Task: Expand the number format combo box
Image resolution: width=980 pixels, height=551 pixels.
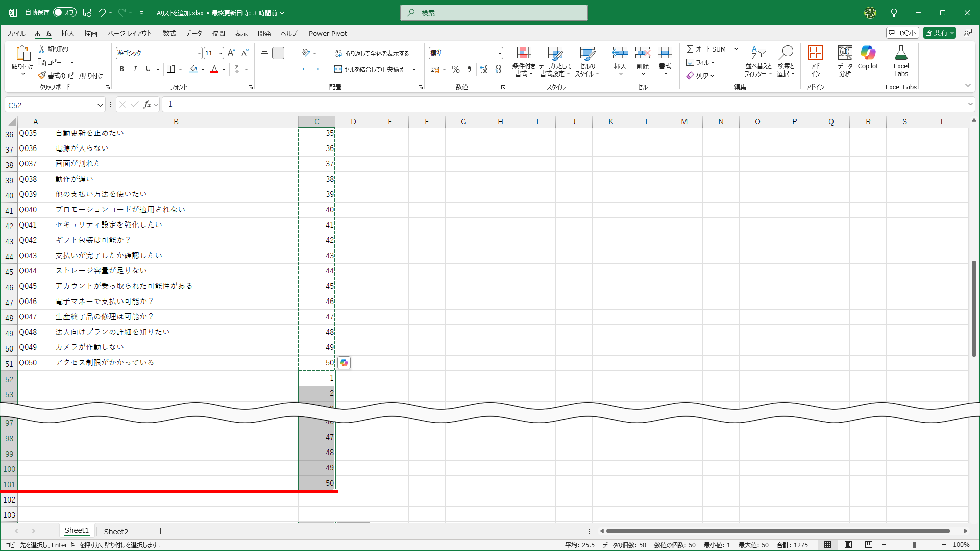Action: pyautogui.click(x=499, y=53)
